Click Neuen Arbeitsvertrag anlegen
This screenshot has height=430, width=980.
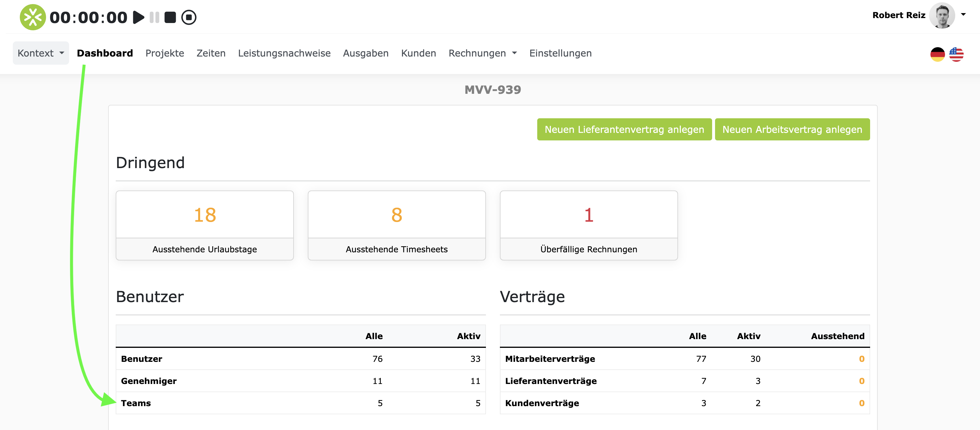(x=792, y=129)
